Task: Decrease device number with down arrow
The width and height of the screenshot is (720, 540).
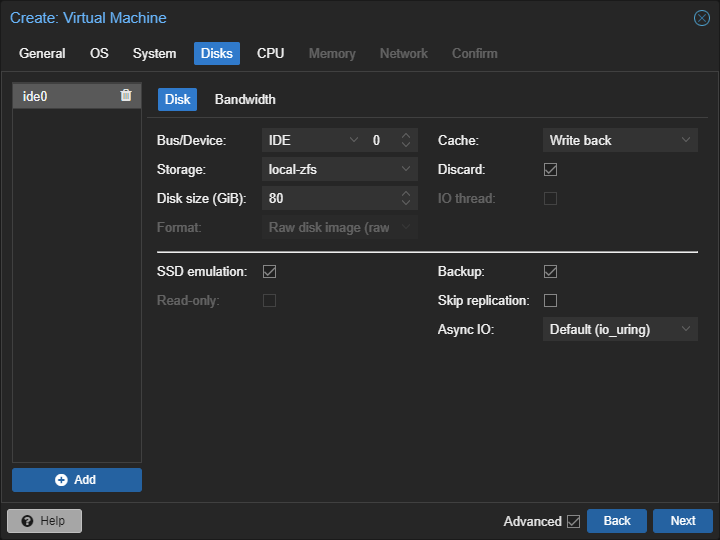Action: coord(405,145)
